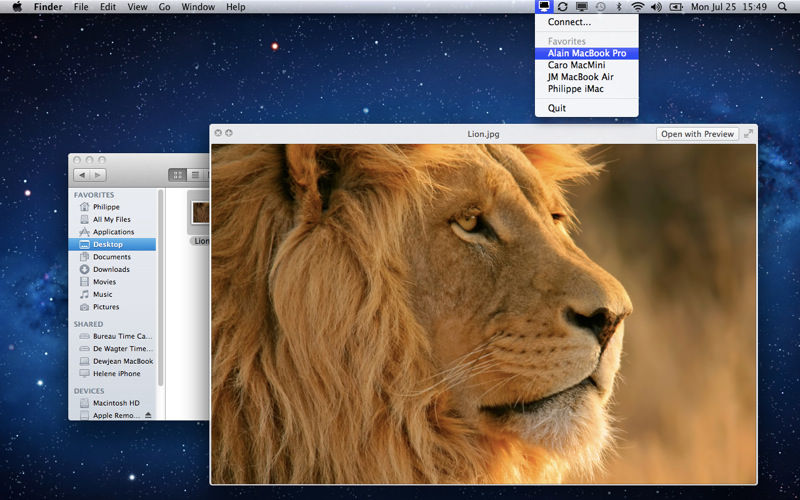
Task: Select Helene iPhone shared device
Action: click(112, 373)
